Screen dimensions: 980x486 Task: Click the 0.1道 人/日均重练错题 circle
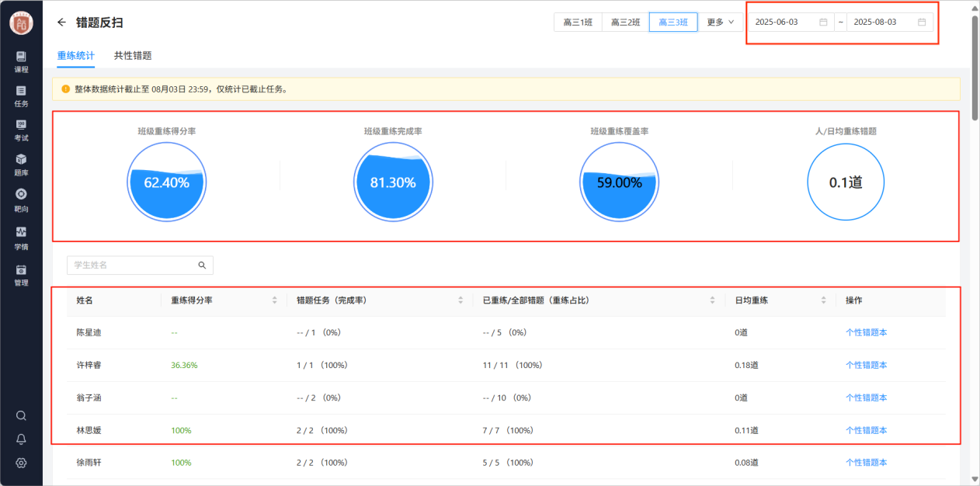point(846,183)
